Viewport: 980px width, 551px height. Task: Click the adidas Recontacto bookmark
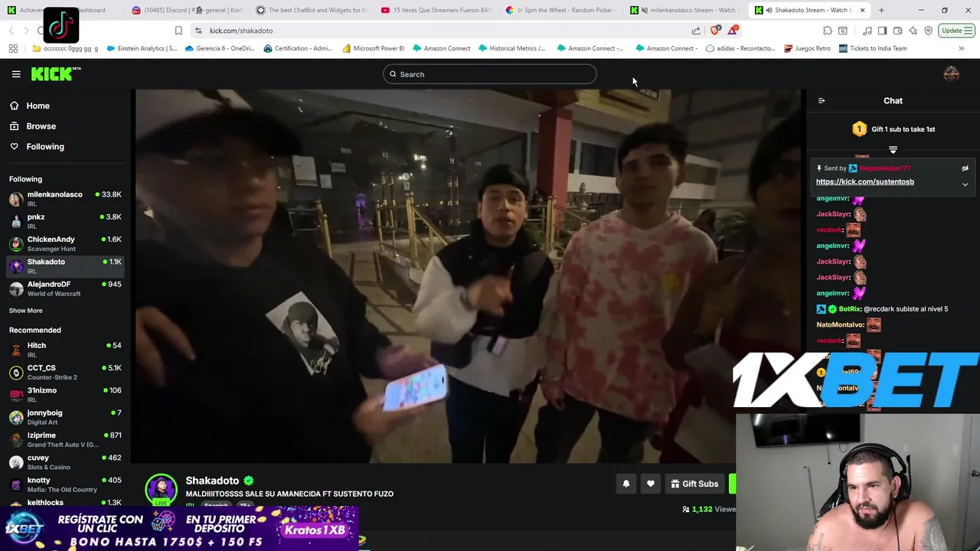coord(740,48)
